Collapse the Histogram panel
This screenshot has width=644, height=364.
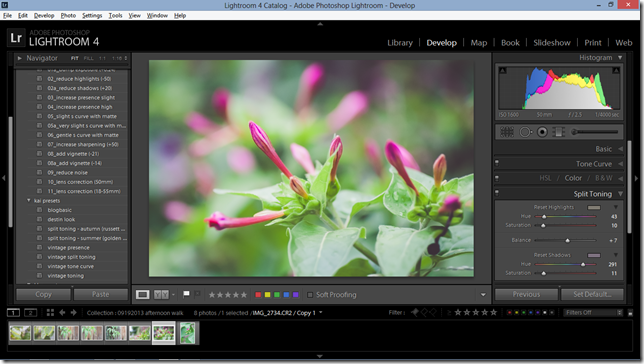[620, 58]
